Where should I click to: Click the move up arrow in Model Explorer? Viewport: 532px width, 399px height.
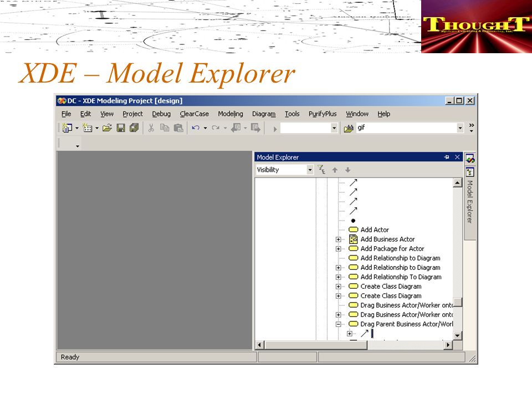tap(335, 170)
